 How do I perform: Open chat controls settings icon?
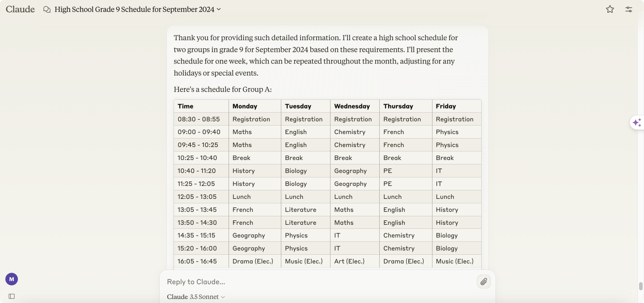pyautogui.click(x=629, y=9)
